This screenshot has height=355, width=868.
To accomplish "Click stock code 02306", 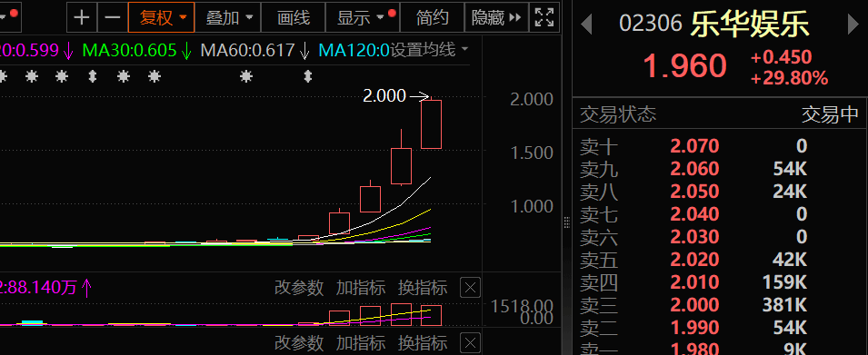I will click(x=651, y=25).
